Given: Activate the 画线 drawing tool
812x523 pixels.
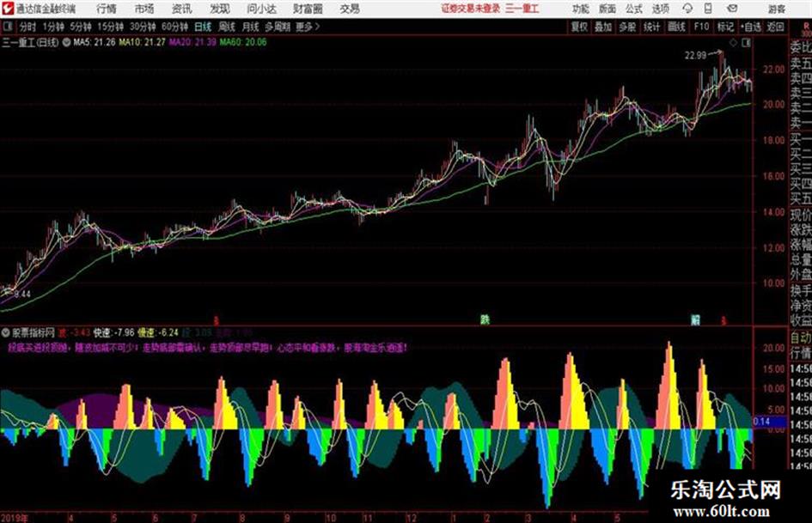Looking at the screenshot, I should pos(676,27).
